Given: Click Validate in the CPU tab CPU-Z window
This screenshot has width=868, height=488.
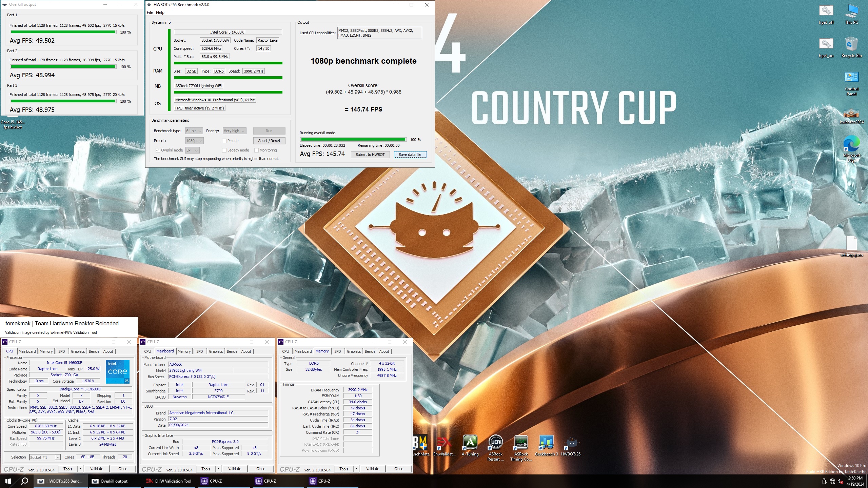Looking at the screenshot, I should coord(97,469).
